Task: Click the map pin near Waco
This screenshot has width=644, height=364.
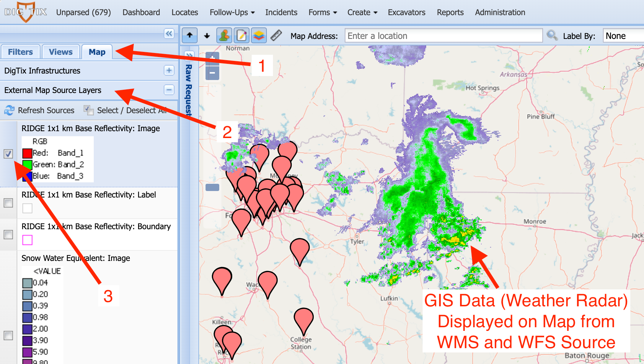Action: 268,285
